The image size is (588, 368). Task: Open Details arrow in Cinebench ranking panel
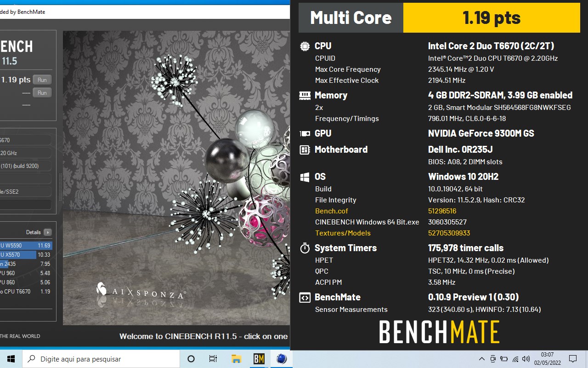[x=47, y=232]
